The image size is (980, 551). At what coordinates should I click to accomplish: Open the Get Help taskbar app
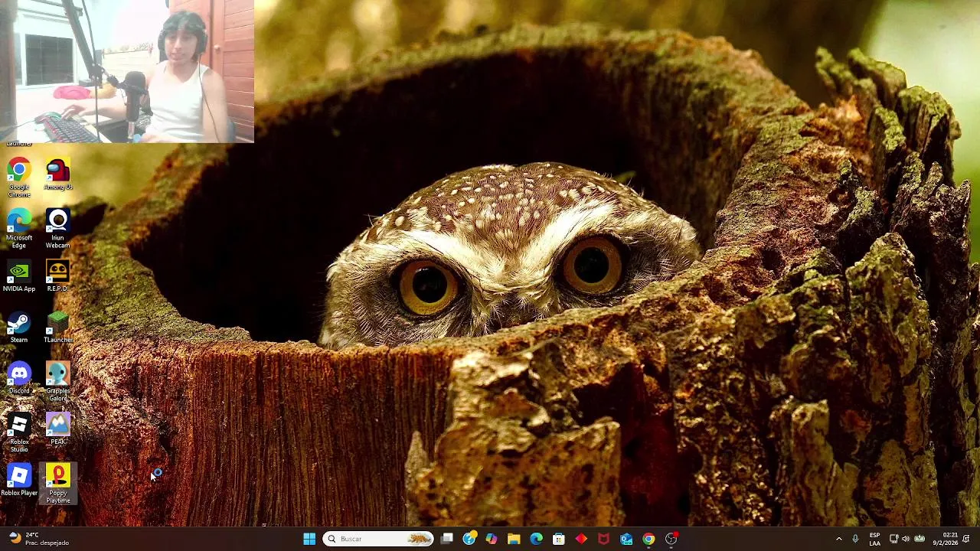[x=469, y=539]
